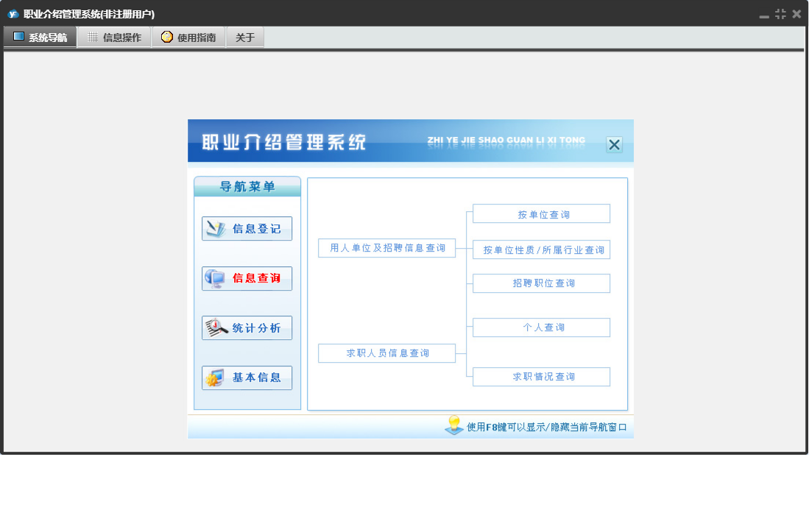This screenshot has height=532, width=809.
Task: Open 按单位性质/所属行业查询
Action: click(x=541, y=249)
